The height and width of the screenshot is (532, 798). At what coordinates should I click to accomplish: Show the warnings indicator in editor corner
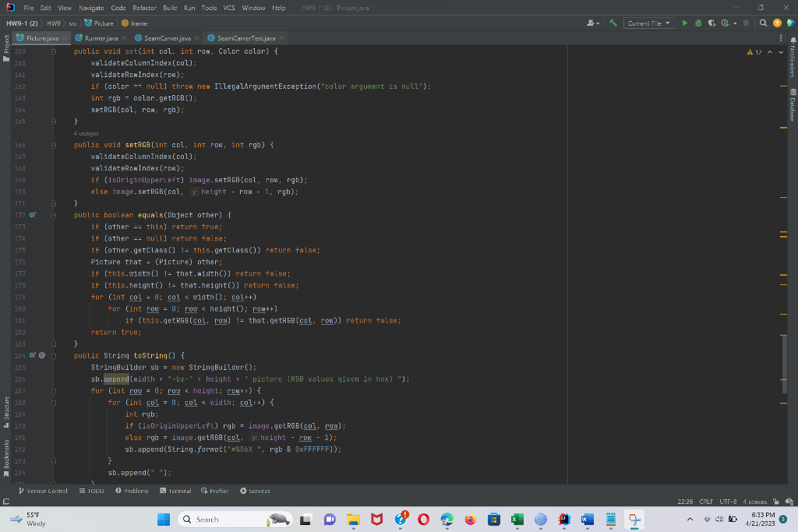pyautogui.click(x=754, y=52)
